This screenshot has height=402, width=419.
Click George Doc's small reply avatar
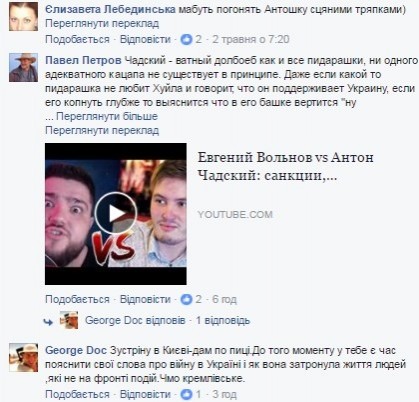(x=69, y=320)
